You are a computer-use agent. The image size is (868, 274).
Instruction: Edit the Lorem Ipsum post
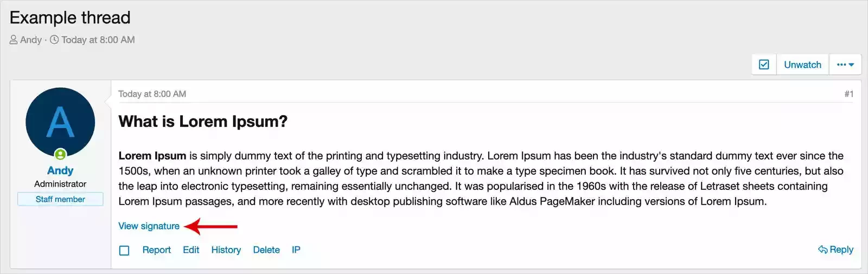click(x=191, y=250)
